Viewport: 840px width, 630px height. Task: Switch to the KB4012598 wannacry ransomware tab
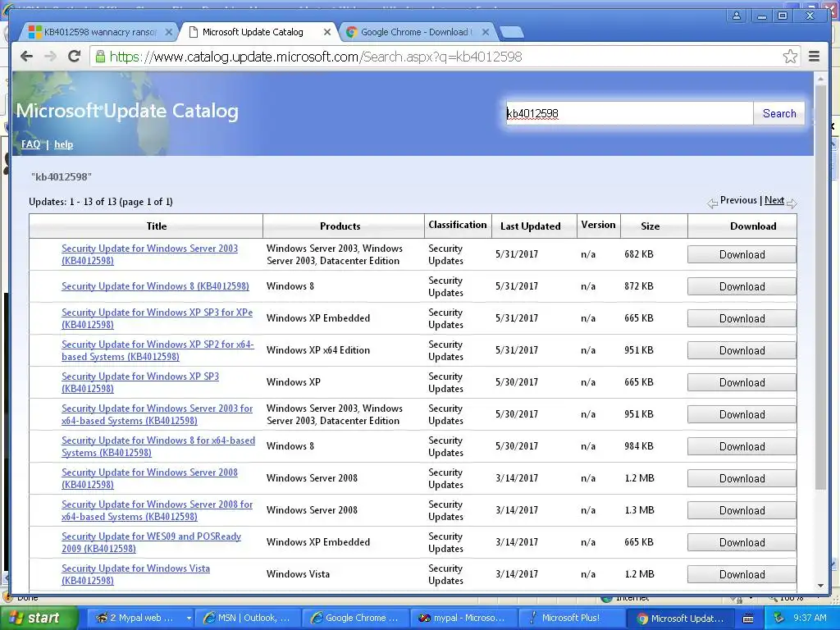click(x=99, y=32)
